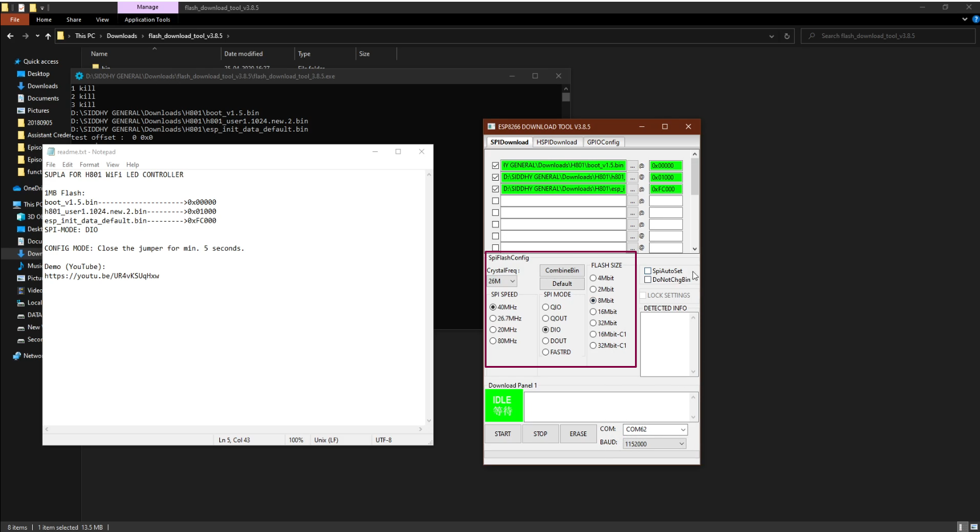Click the OneDrive icon in the navigation pane
980x532 pixels.
[x=16, y=188]
